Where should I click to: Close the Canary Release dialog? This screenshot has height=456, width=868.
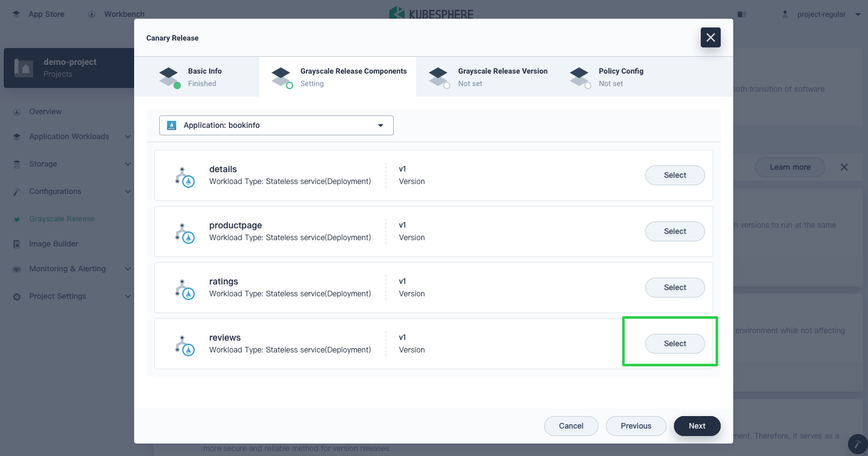coord(710,37)
